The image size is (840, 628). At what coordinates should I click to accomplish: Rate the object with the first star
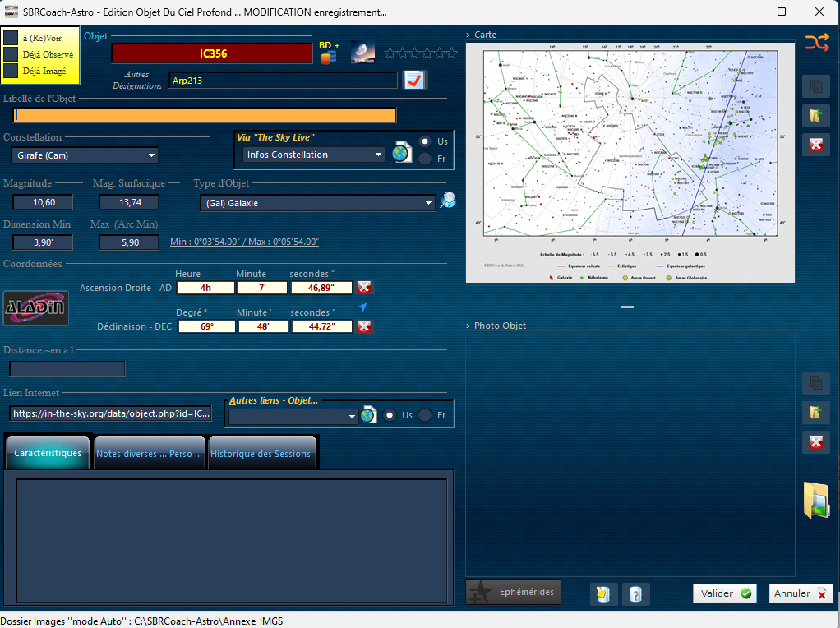[390, 53]
